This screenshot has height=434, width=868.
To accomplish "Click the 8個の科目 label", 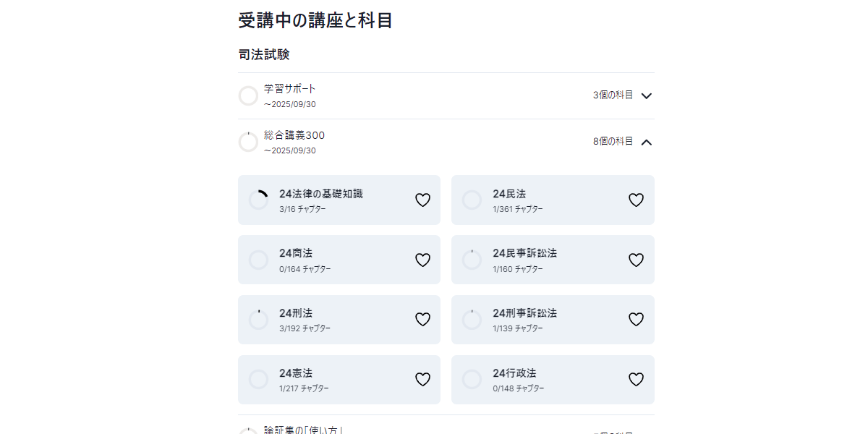I will (x=613, y=142).
